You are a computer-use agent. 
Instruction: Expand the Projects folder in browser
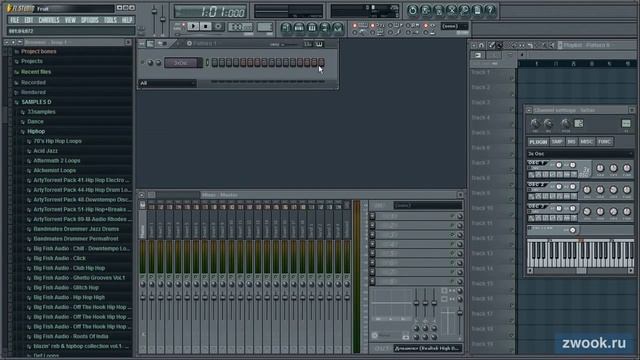[x=32, y=61]
